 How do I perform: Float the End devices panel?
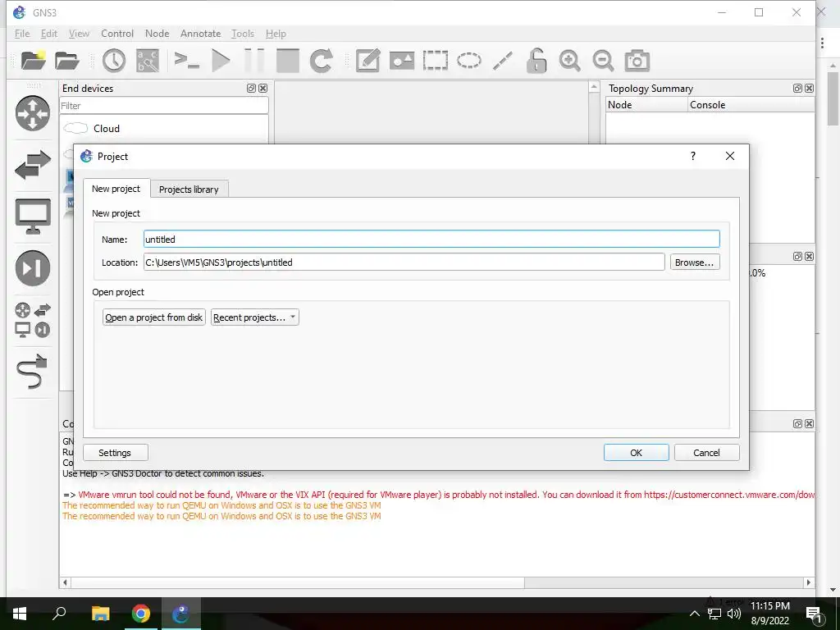[x=251, y=88]
